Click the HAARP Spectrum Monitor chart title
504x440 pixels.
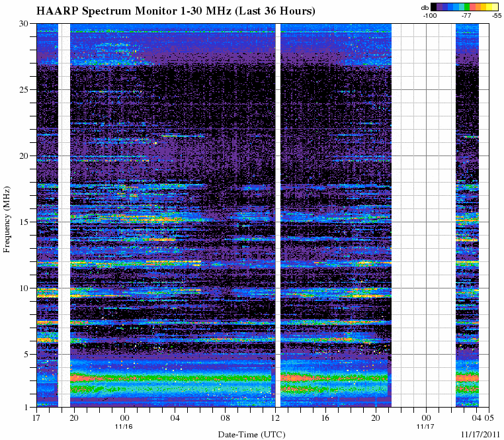tap(175, 11)
